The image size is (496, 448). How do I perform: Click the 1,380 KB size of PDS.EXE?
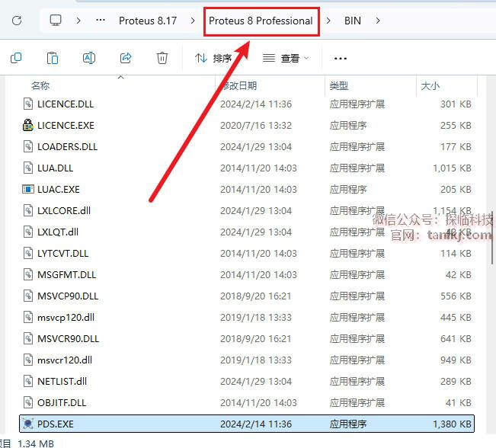(452, 424)
